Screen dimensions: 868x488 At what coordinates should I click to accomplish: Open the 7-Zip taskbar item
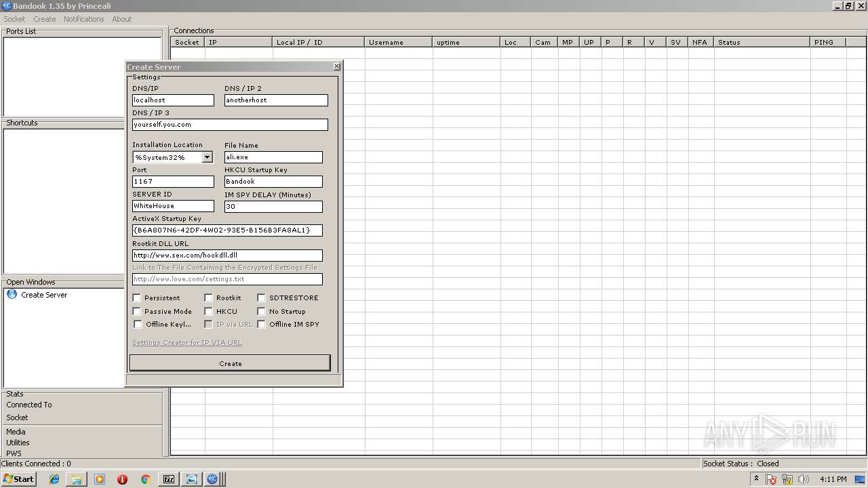(x=169, y=479)
